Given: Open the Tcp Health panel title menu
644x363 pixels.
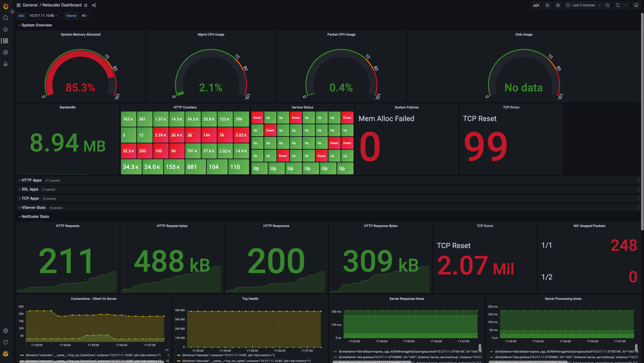Looking at the screenshot, I should (250, 299).
